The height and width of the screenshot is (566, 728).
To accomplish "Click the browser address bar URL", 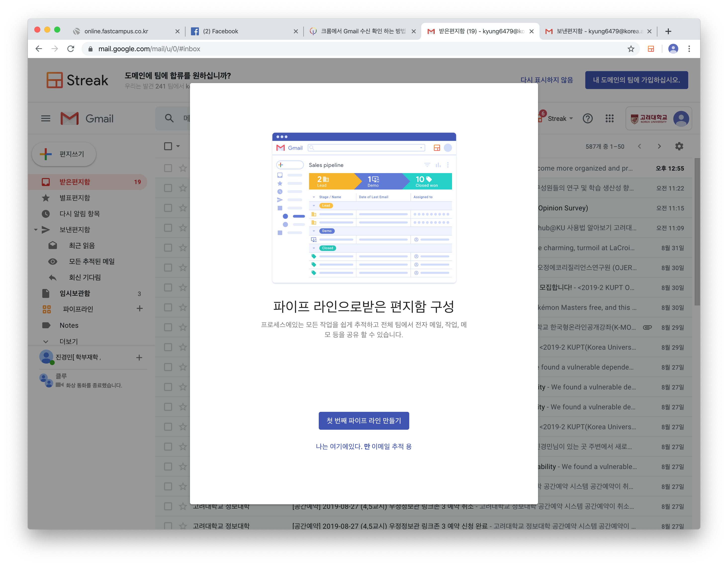I will (x=149, y=49).
